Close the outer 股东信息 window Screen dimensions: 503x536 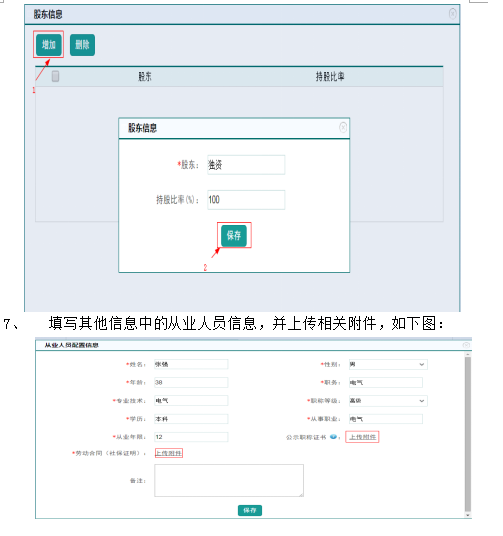tap(452, 14)
